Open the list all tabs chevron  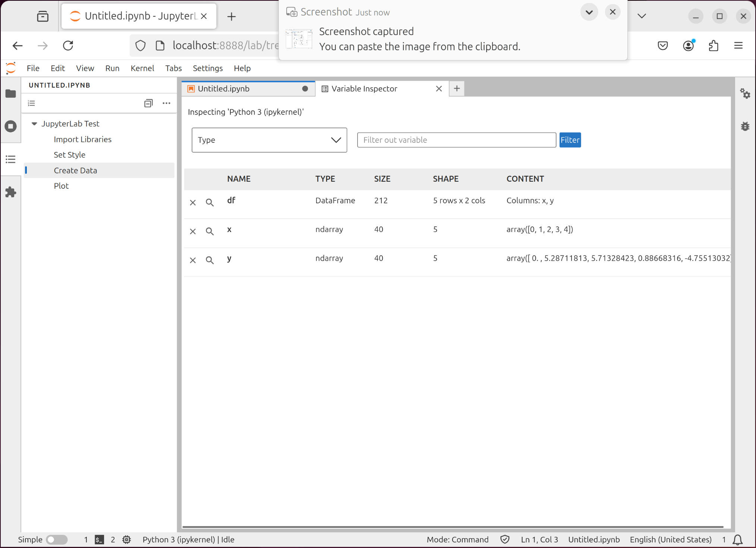642,16
